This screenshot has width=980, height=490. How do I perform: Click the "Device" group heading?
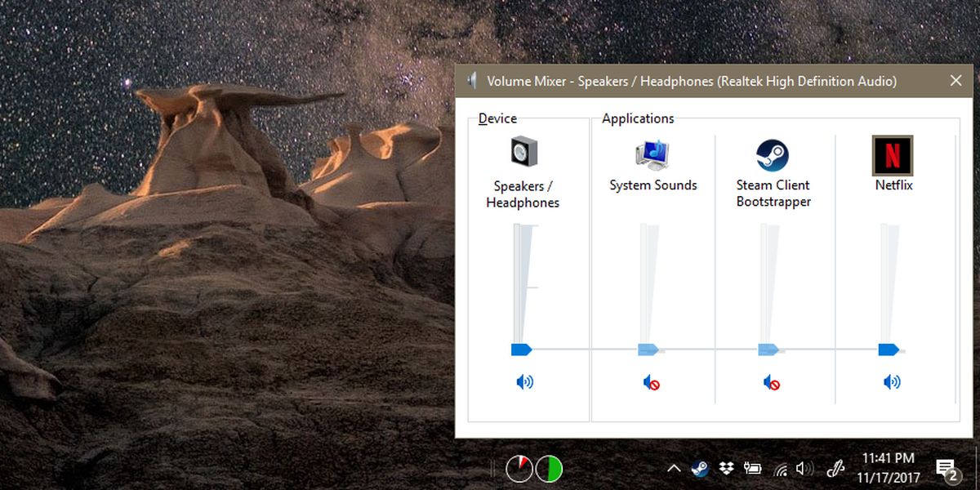(x=497, y=118)
